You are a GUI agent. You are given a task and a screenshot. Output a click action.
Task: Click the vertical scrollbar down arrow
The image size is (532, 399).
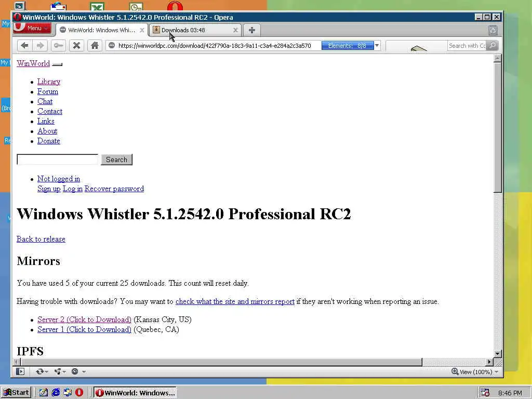click(497, 353)
